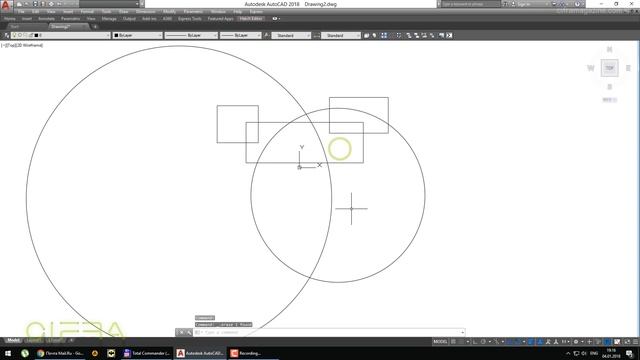
Task: Switch to the Annotate ribbon tab
Action: [x=46, y=19]
